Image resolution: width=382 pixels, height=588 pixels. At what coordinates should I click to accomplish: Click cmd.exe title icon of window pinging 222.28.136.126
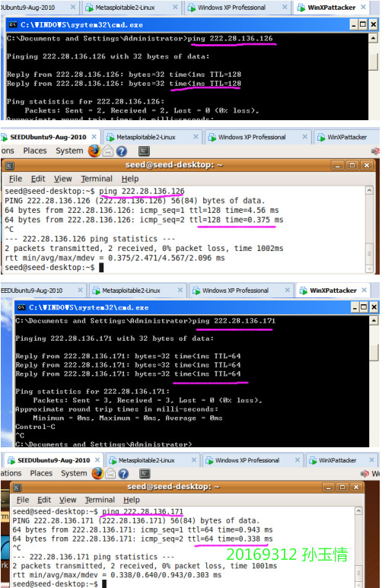[x=13, y=25]
